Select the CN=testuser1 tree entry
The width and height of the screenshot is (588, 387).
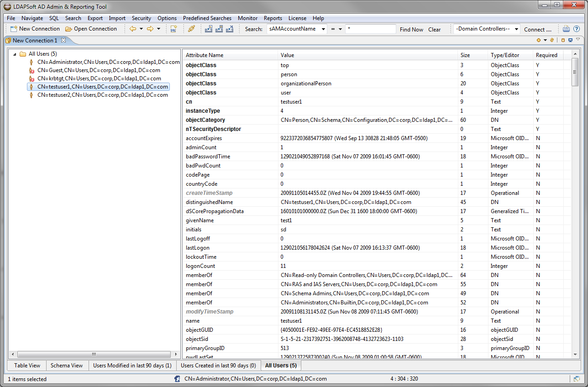[x=98, y=87]
